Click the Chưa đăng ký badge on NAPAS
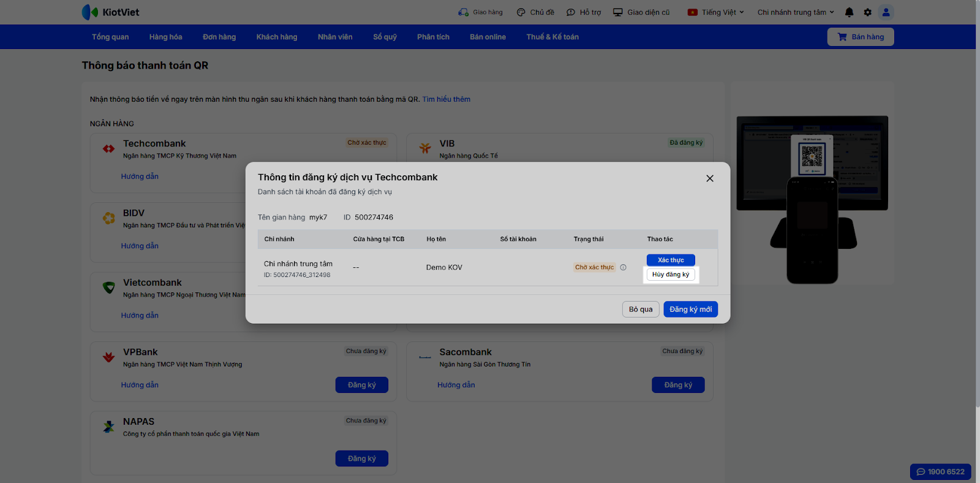 (366, 420)
